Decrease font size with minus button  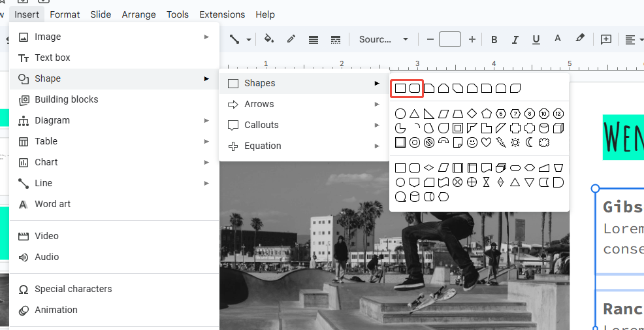(430, 39)
